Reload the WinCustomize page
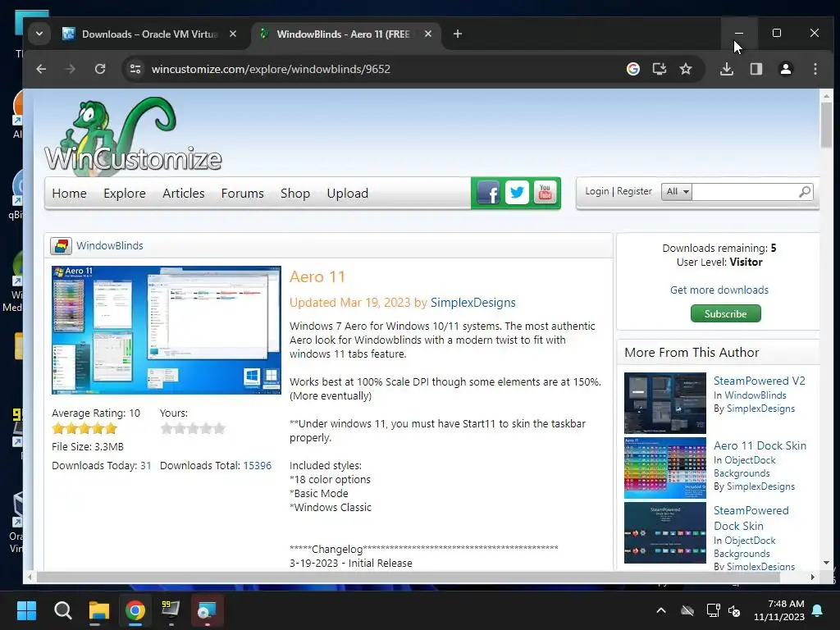Screen dimensions: 840x630 [100, 69]
